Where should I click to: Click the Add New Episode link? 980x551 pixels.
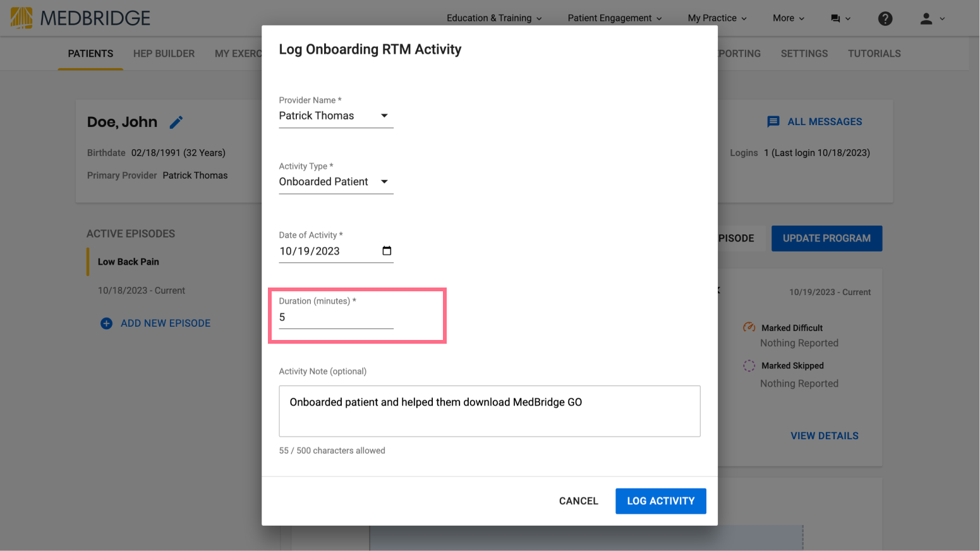tap(166, 324)
